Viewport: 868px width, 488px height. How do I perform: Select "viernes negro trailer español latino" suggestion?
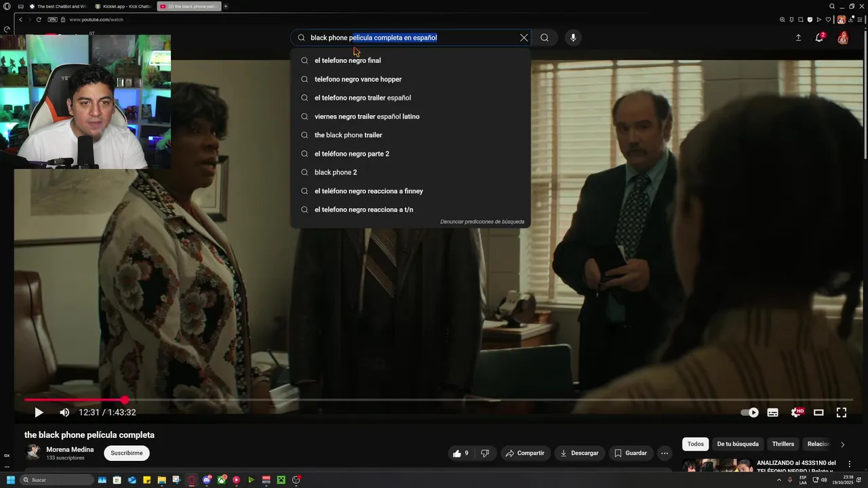410,117
